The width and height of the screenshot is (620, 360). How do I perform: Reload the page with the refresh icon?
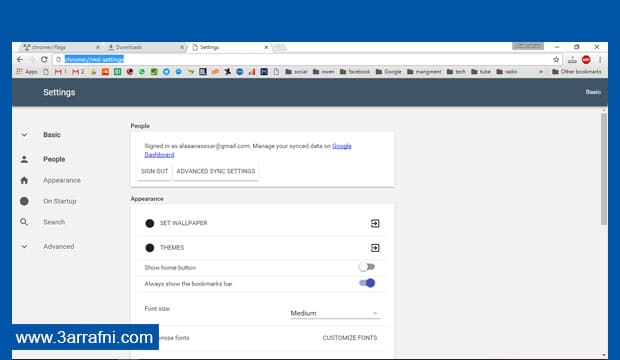click(44, 59)
